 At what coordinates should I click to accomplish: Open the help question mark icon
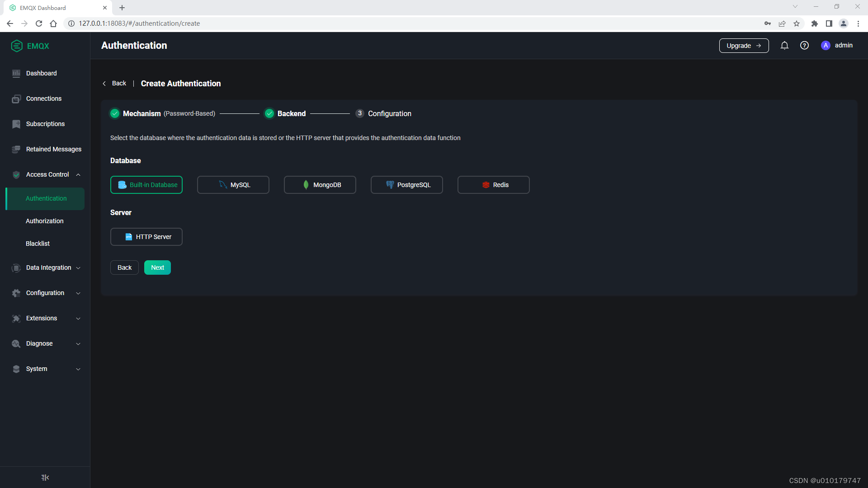point(804,45)
